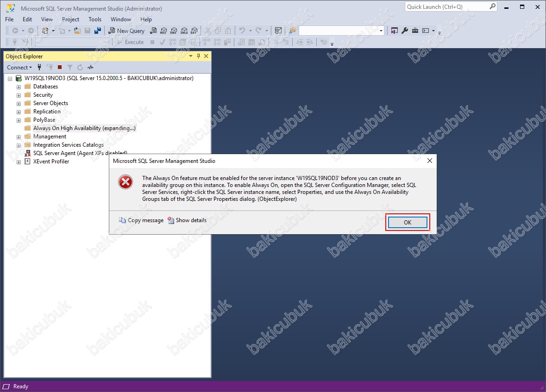Click the Find in Files icon

[292, 31]
